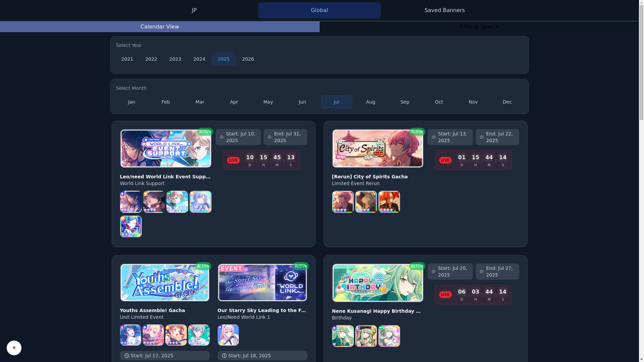The height and width of the screenshot is (362, 644).
Task: Open the Leo/need World Link Event Support banner image
Action: [166, 148]
